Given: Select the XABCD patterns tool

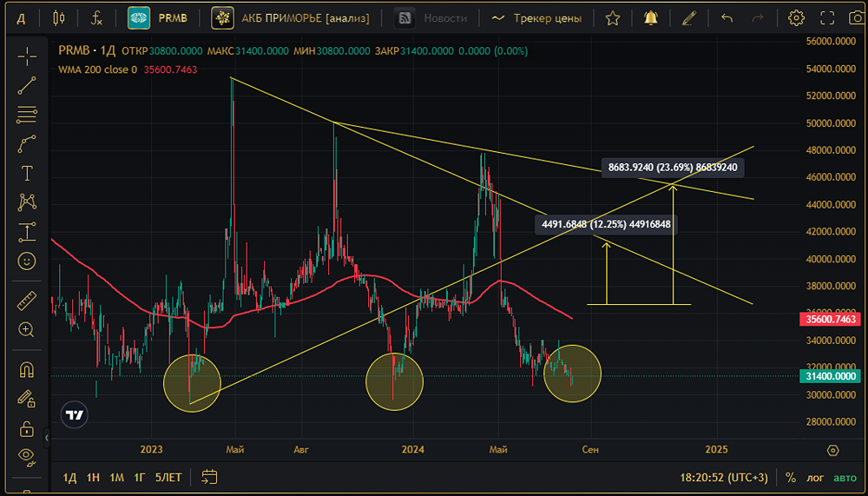Looking at the screenshot, I should (x=27, y=202).
